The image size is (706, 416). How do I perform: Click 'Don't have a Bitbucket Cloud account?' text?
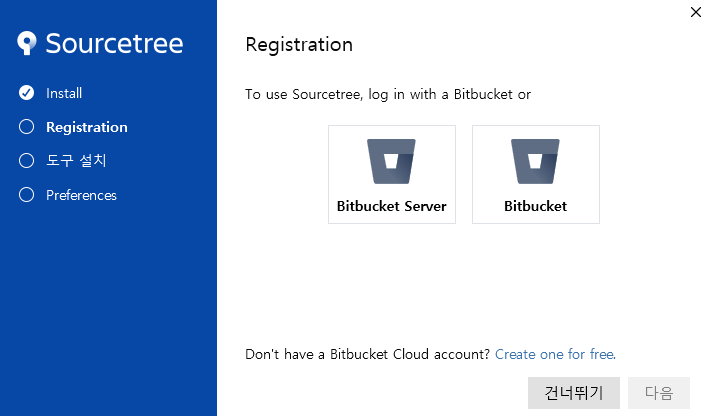367,354
